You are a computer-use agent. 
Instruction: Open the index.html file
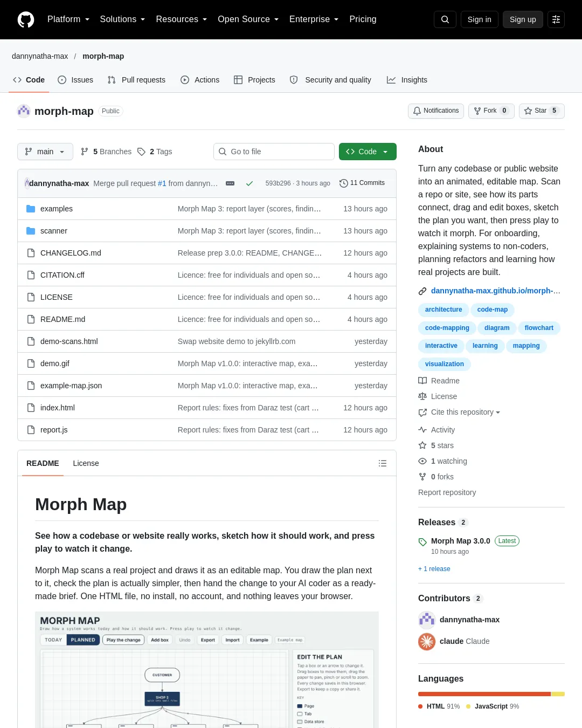coord(58,408)
